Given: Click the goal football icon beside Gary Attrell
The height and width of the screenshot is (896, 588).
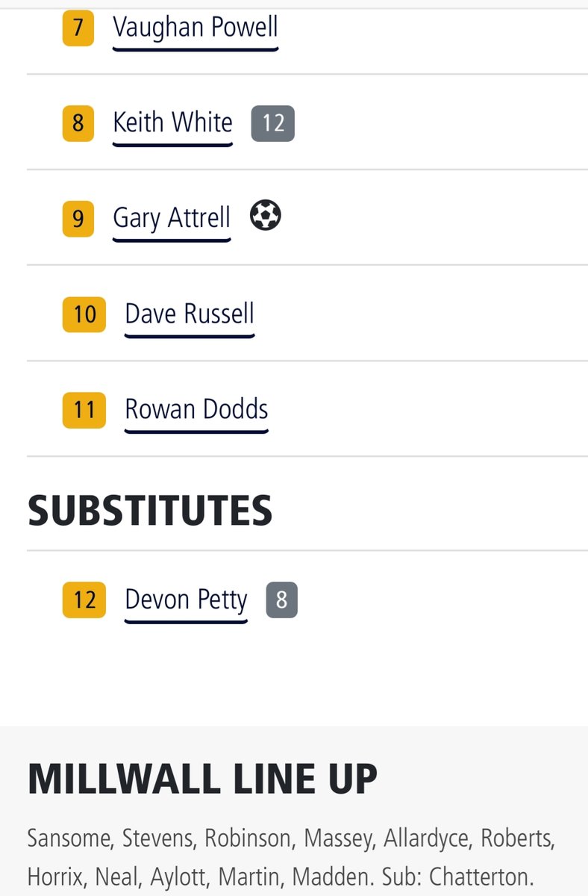Looking at the screenshot, I should tap(265, 217).
